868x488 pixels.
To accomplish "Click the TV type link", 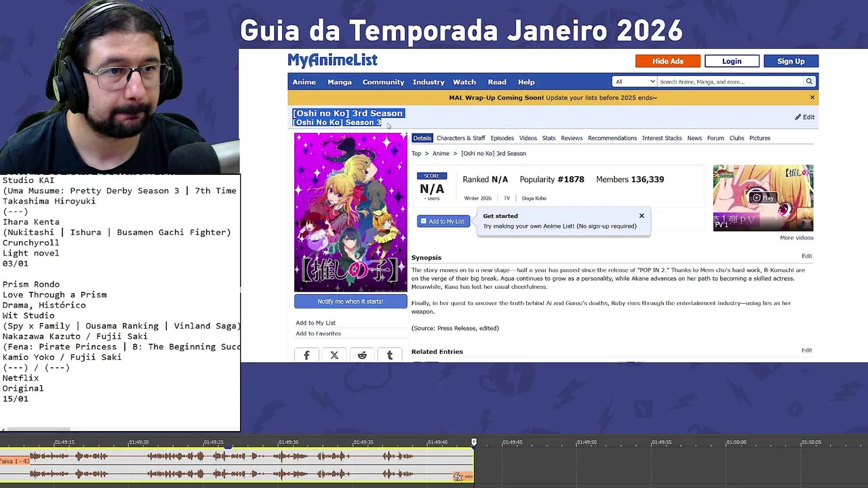I will pyautogui.click(x=507, y=199).
